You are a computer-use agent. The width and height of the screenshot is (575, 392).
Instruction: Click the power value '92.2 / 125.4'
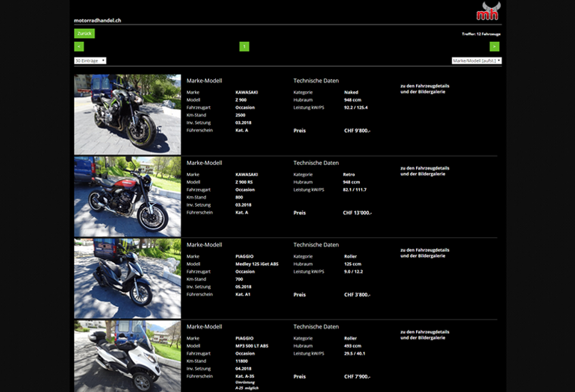tap(355, 108)
